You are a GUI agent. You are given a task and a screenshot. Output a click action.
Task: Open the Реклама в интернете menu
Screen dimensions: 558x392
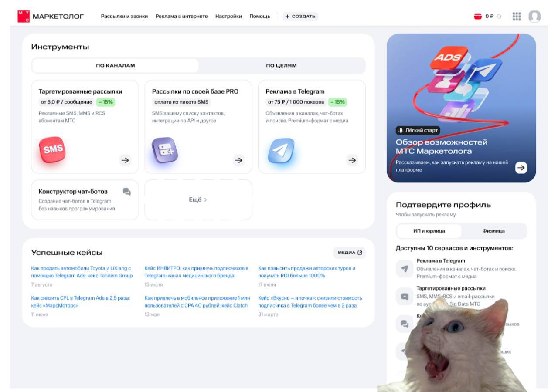[181, 17]
